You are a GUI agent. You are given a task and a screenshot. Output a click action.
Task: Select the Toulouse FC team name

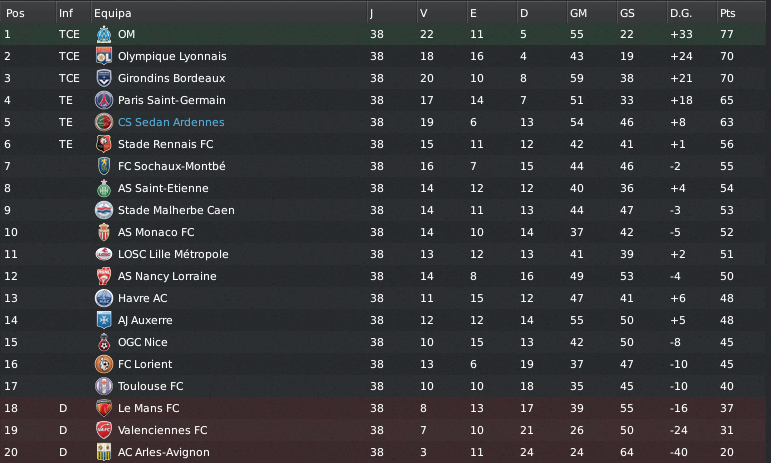(151, 386)
